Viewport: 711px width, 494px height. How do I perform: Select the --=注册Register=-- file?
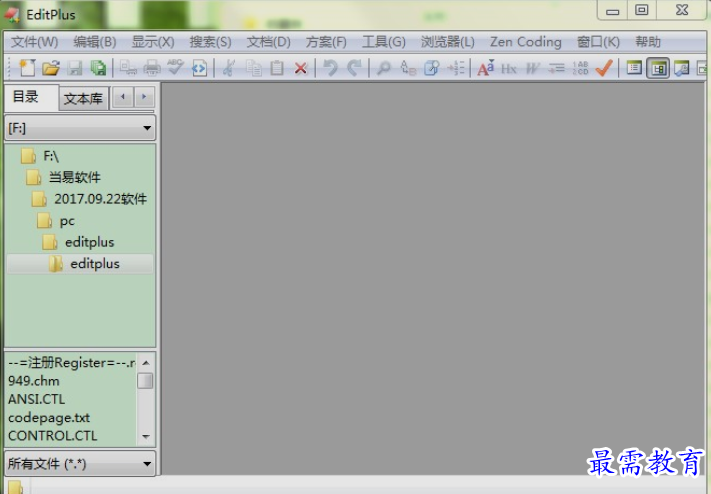[x=72, y=363]
